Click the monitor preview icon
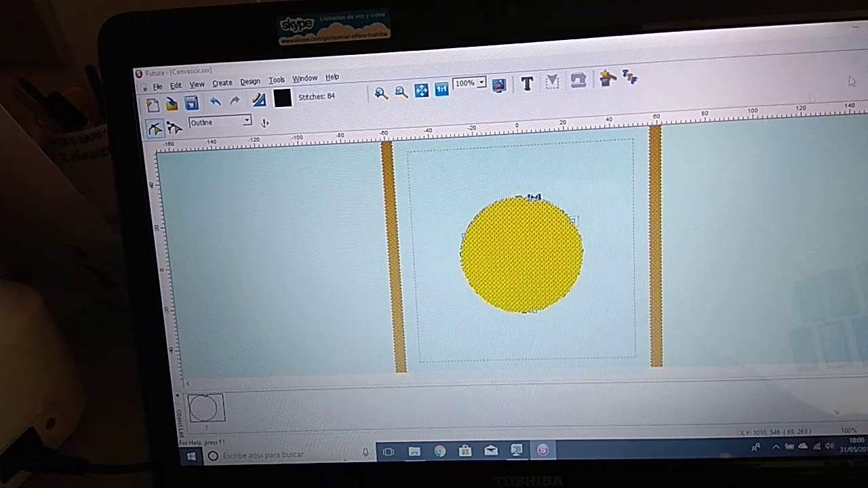The height and width of the screenshot is (488, 868). coord(499,85)
